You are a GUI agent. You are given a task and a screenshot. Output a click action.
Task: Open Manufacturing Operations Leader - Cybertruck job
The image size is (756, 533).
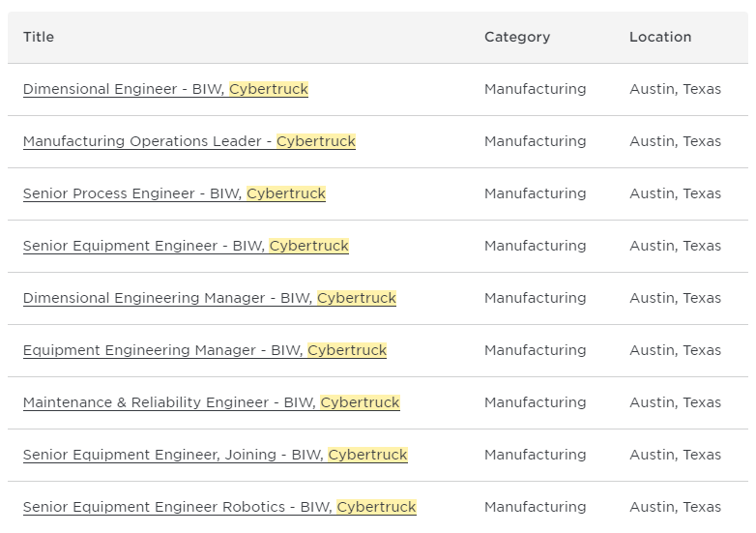pyautogui.click(x=189, y=141)
